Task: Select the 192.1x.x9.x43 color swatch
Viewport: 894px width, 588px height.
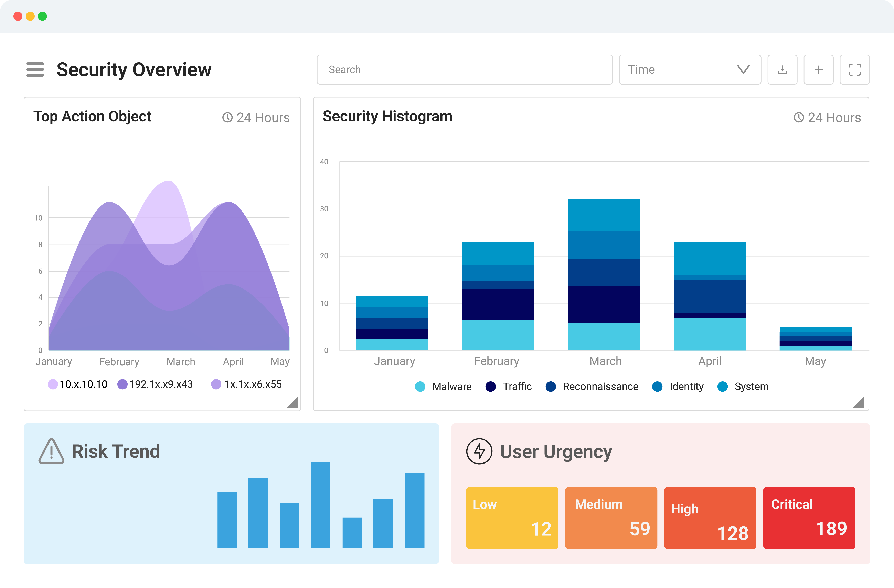Action: coord(122,384)
